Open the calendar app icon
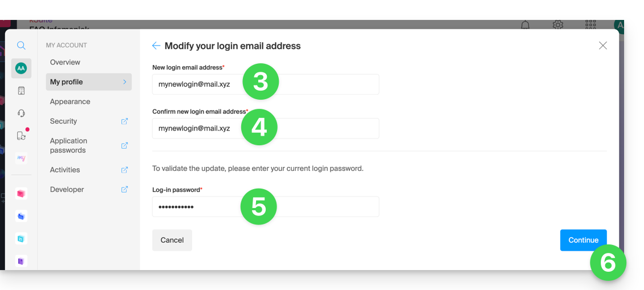644x290 pixels. (22, 238)
